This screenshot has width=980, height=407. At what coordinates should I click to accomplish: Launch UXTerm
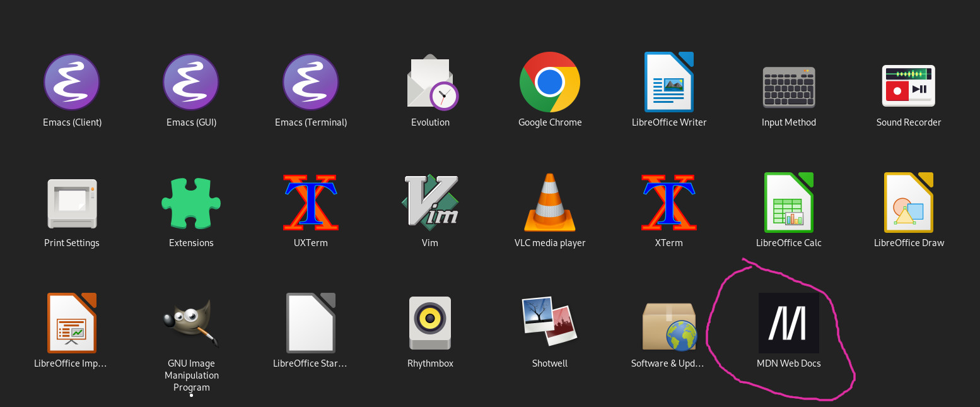point(310,203)
